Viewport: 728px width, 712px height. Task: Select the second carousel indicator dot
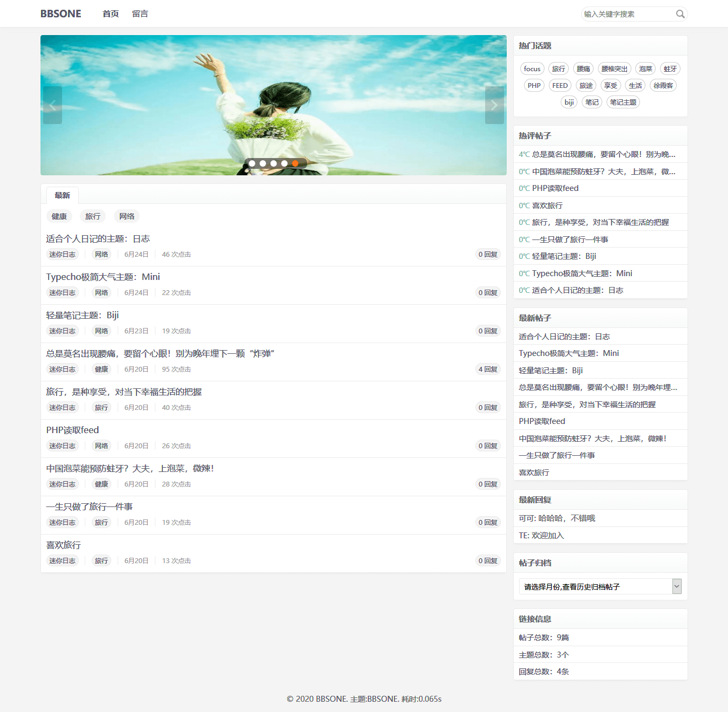263,163
